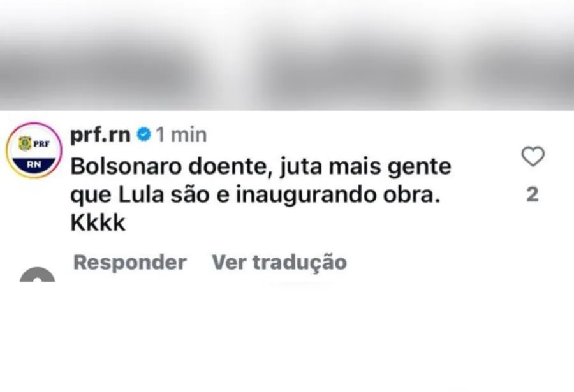The height and width of the screenshot is (392, 574).
Task: Open the prf.rn username link
Action: [100, 135]
